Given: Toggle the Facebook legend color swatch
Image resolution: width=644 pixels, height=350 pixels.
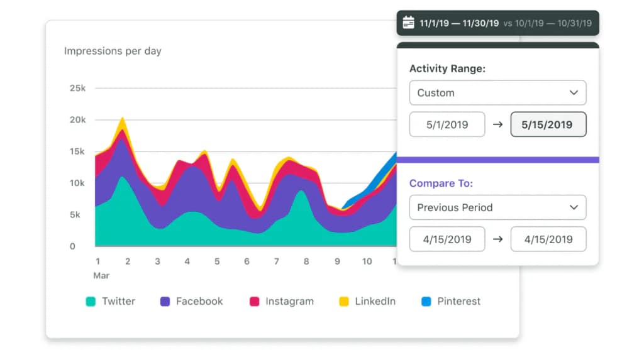Looking at the screenshot, I should pyautogui.click(x=165, y=302).
